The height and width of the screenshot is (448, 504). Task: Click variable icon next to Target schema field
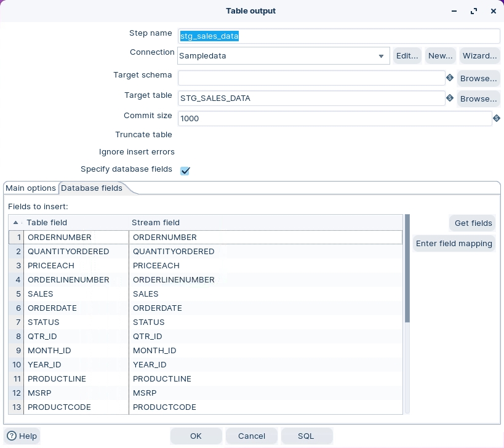pos(450,78)
